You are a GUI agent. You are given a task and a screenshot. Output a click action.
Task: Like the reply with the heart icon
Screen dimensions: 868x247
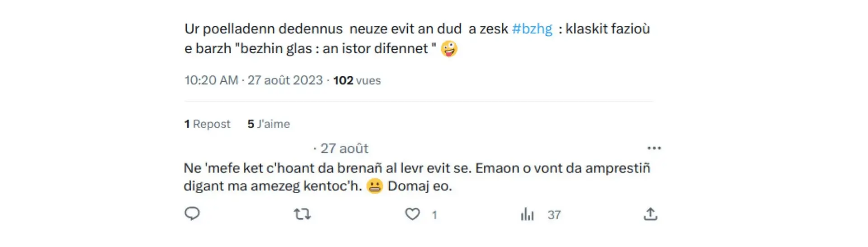(x=412, y=214)
